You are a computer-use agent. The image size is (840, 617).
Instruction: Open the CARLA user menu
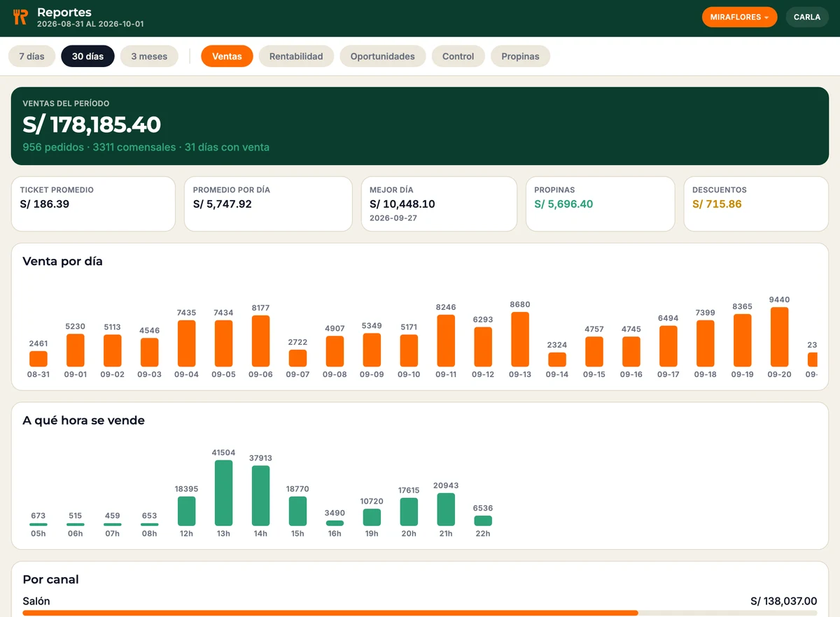click(x=807, y=17)
